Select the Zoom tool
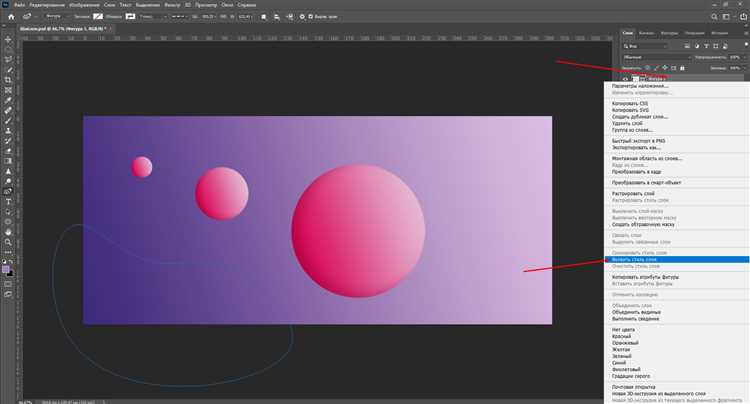750x404 pixels. [8, 242]
